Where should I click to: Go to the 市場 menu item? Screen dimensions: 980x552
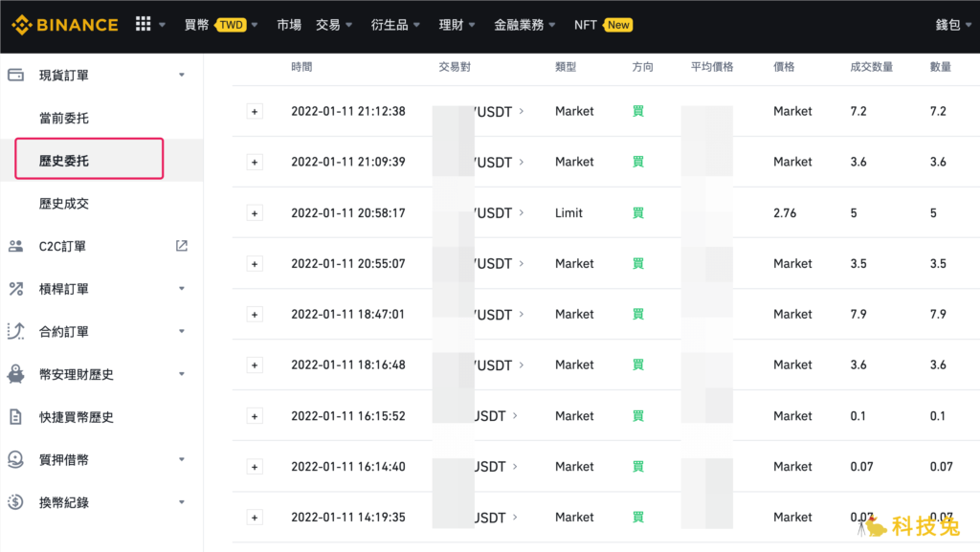tap(289, 25)
